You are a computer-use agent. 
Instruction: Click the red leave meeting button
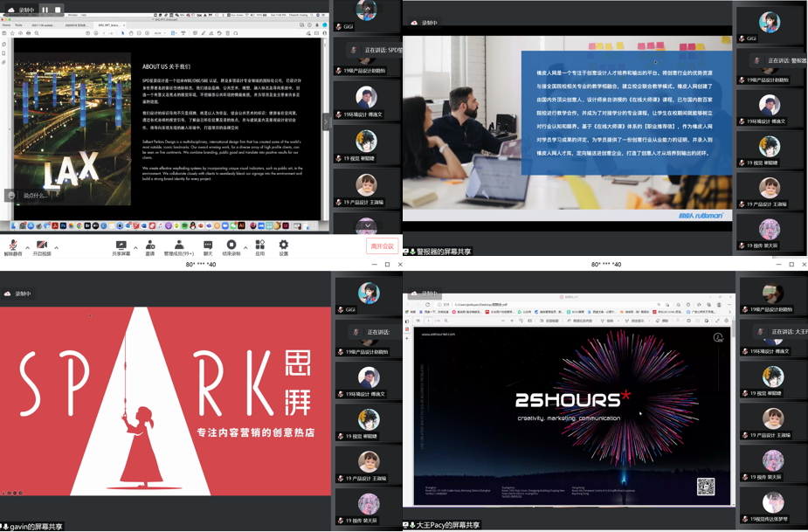tap(382, 246)
